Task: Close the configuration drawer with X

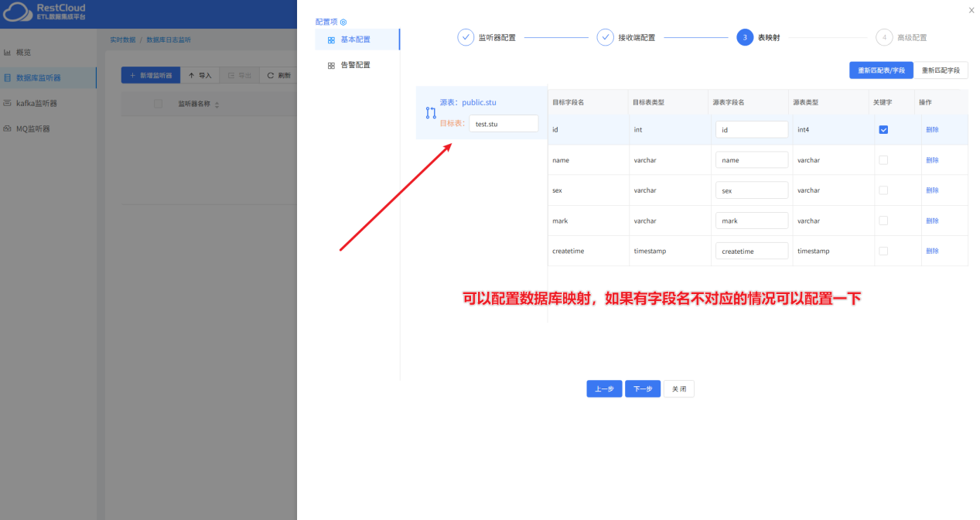Action: [971, 10]
